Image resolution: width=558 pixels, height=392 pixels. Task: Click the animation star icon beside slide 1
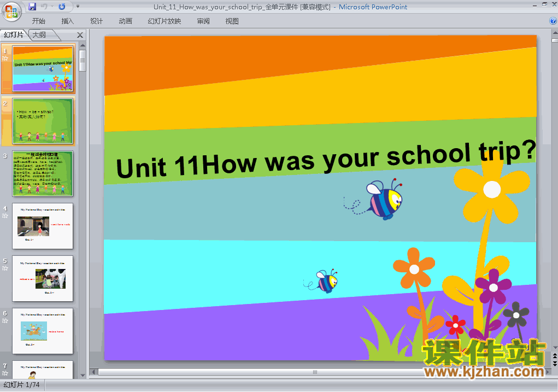5,58
